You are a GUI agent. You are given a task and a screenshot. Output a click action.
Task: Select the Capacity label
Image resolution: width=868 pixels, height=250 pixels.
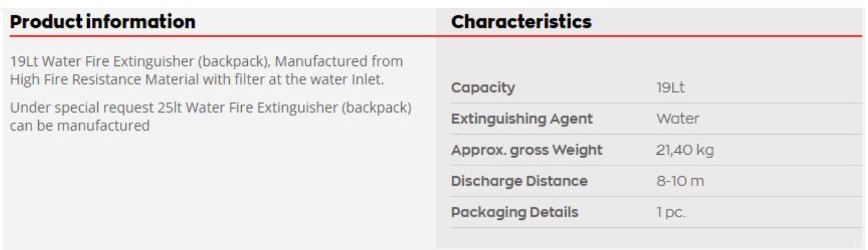tap(483, 89)
